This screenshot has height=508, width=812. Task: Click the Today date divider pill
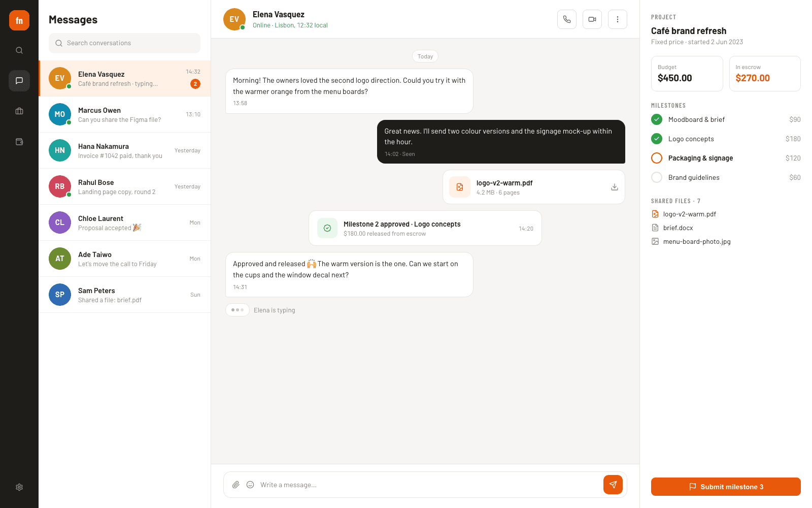tap(425, 56)
